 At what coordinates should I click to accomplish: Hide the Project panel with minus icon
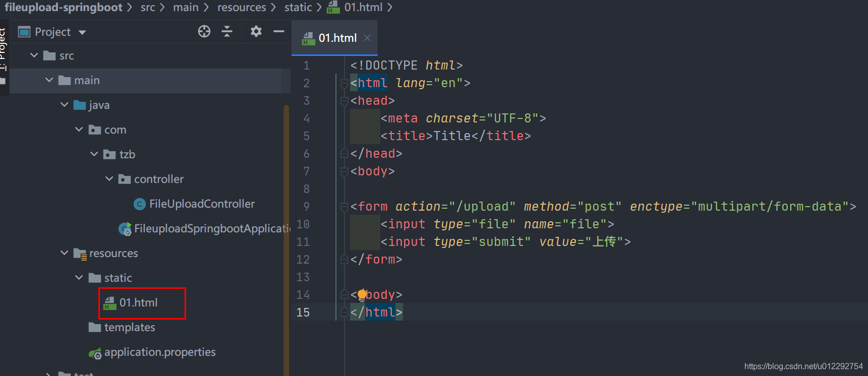click(279, 32)
